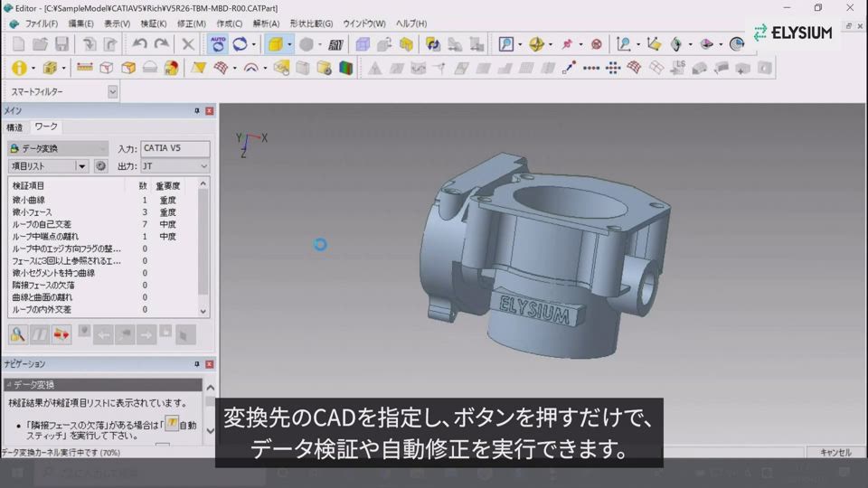
Task: Open the 出力 JT format dropdown
Action: coord(175,166)
